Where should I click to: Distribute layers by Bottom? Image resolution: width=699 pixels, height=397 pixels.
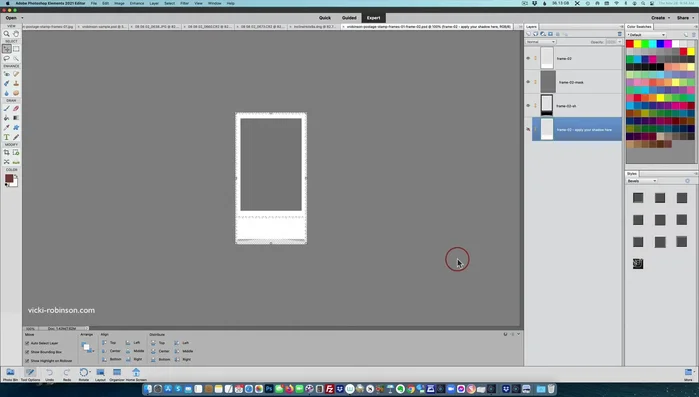160,359
